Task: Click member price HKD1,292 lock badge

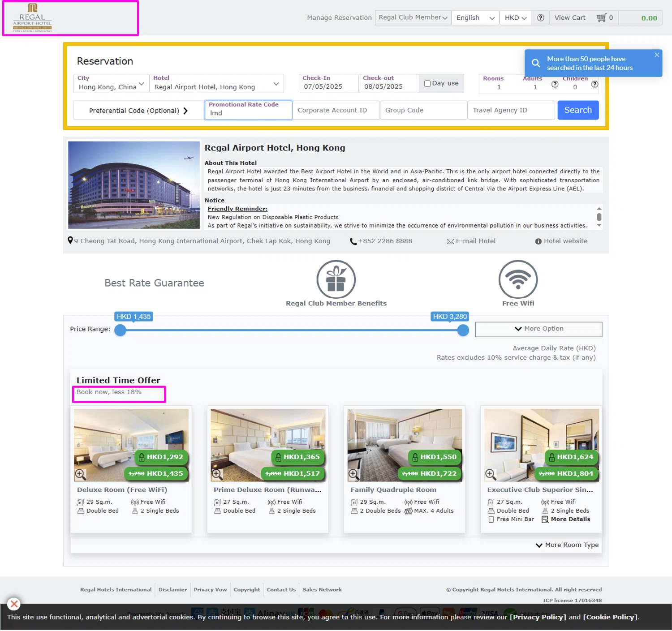Action: pyautogui.click(x=161, y=457)
